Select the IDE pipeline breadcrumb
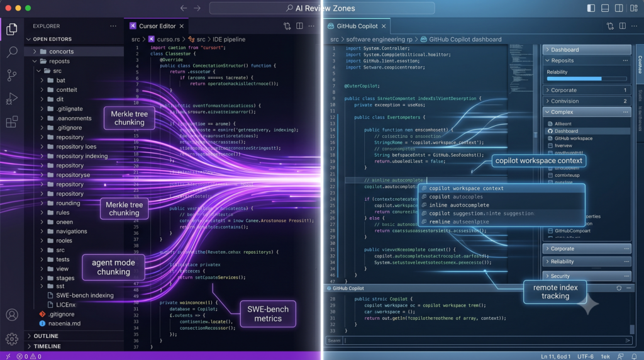The height and width of the screenshot is (360, 644). [229, 39]
